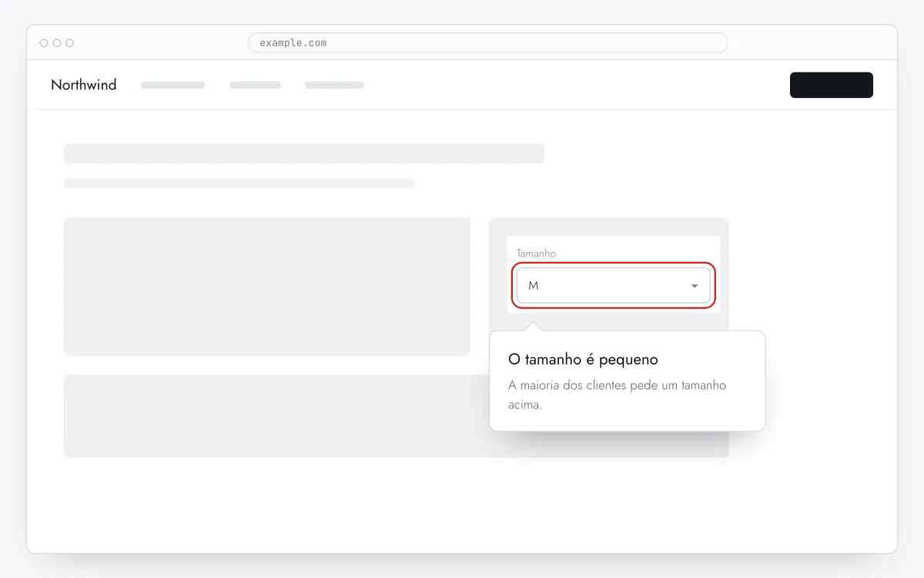Open the Tamanho size dropdown
The width and height of the screenshot is (924, 578).
[x=613, y=285]
